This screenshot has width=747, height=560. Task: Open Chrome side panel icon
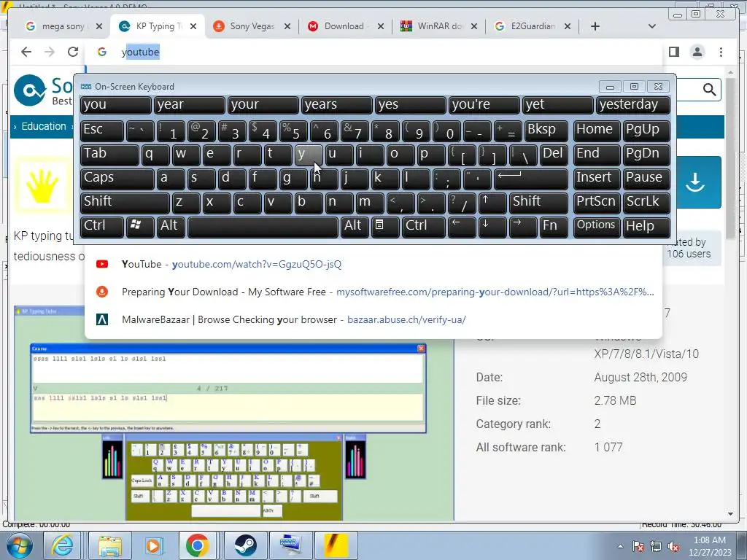click(673, 52)
